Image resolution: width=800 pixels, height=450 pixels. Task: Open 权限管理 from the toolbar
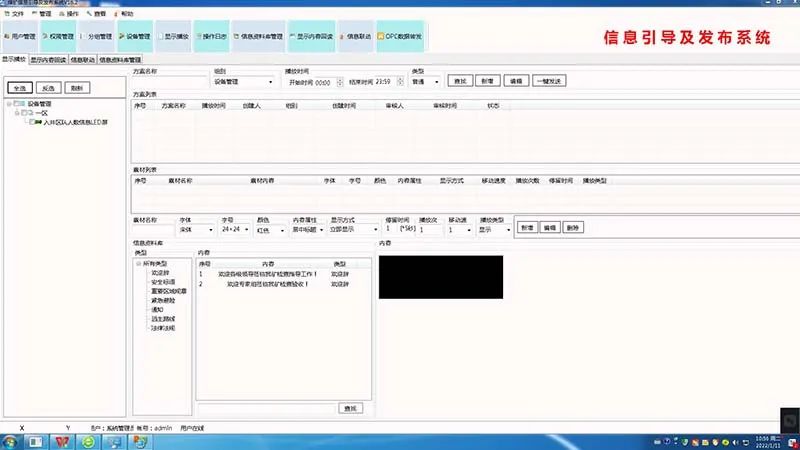(58, 36)
